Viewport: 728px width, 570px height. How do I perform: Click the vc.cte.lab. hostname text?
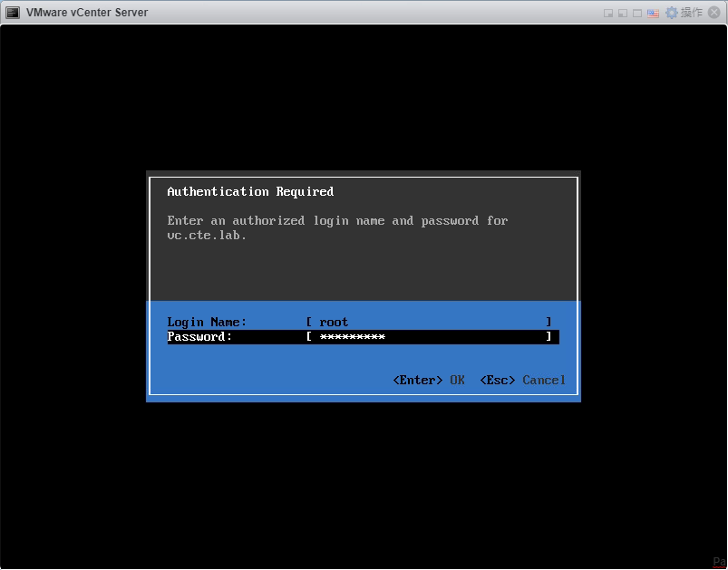(x=207, y=236)
